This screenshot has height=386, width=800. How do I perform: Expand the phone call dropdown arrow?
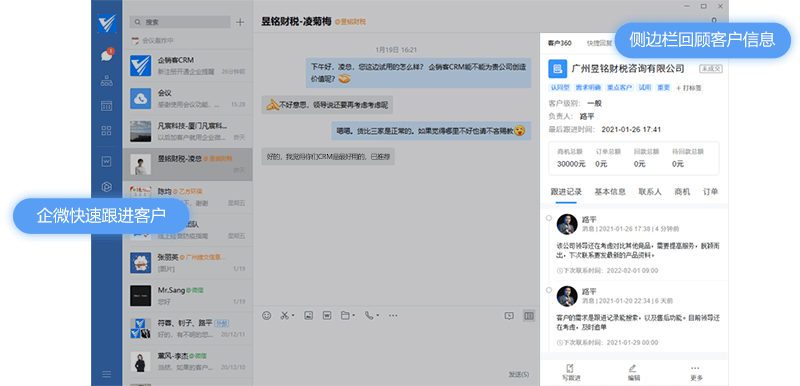point(377,316)
